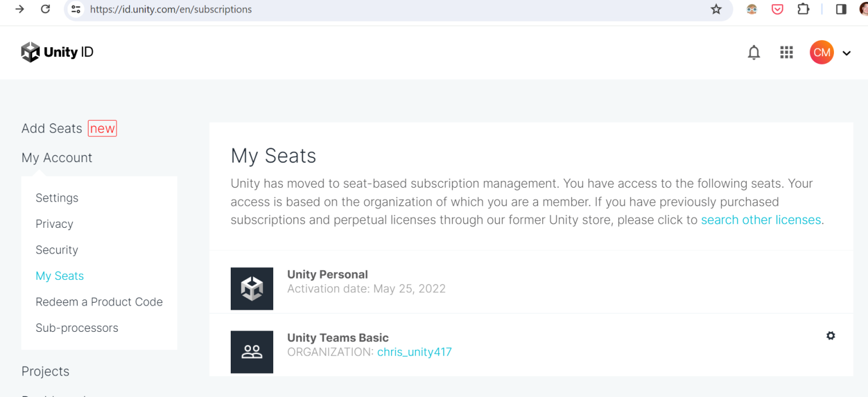Follow the search other licenses link
The width and height of the screenshot is (868, 397).
coord(760,220)
